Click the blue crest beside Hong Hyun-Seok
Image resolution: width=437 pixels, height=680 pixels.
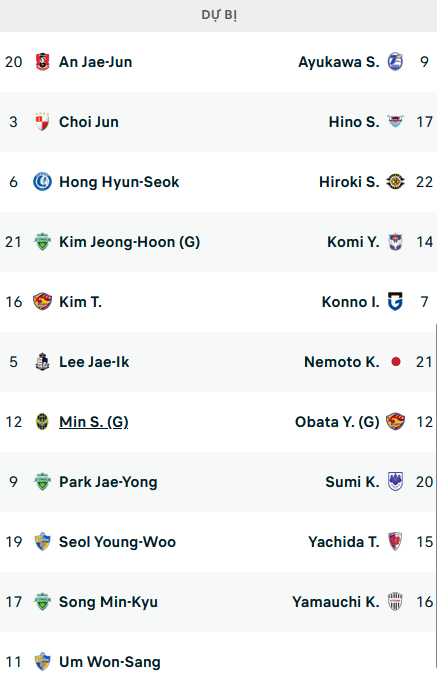pos(42,182)
